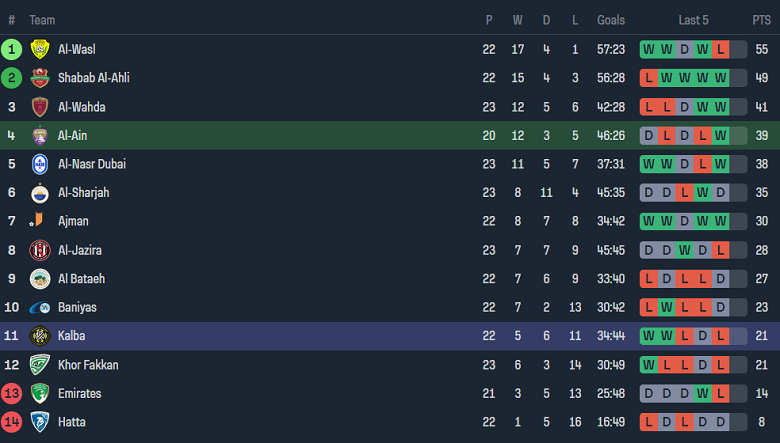Click the Al-Jazira team crest
This screenshot has height=443, width=780.
coord(39,250)
